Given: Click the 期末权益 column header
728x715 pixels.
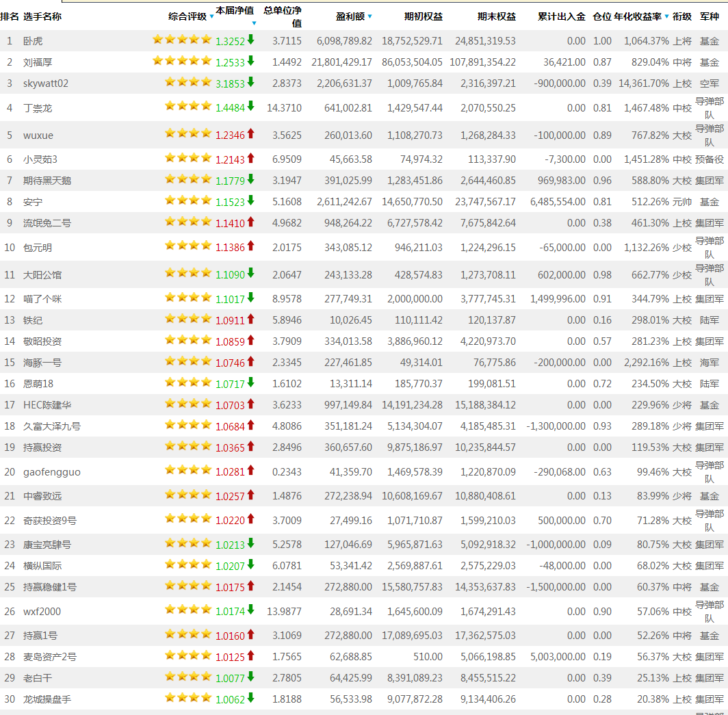Looking at the screenshot, I should tap(496, 16).
